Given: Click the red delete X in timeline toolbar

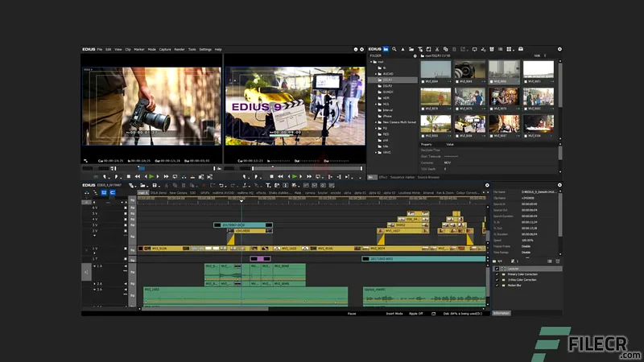Looking at the screenshot, I should pos(204,186).
